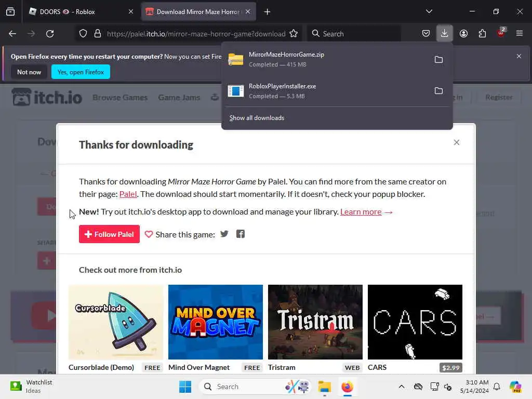Open the Firefox account icon
Image resolution: width=532 pixels, height=399 pixels.
click(463, 34)
